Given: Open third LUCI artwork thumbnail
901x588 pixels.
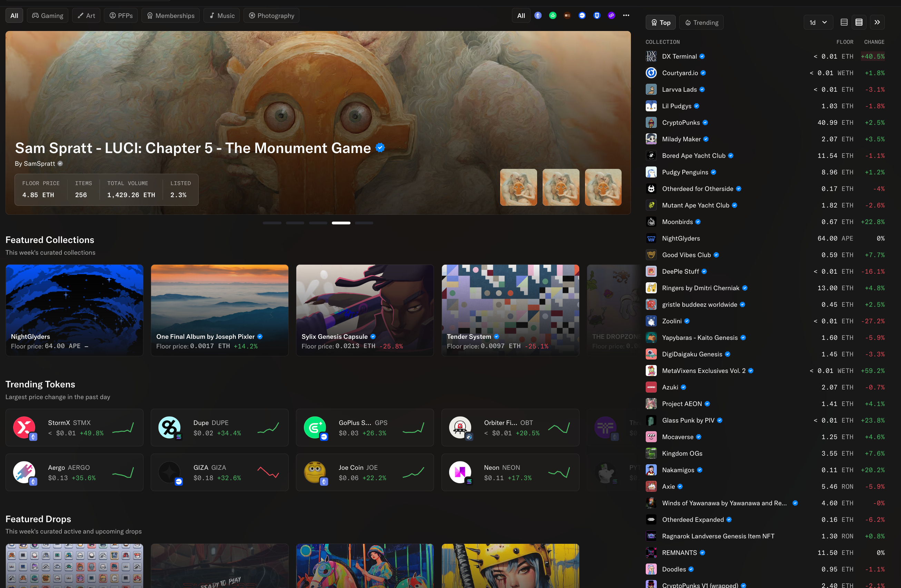Looking at the screenshot, I should pos(603,187).
